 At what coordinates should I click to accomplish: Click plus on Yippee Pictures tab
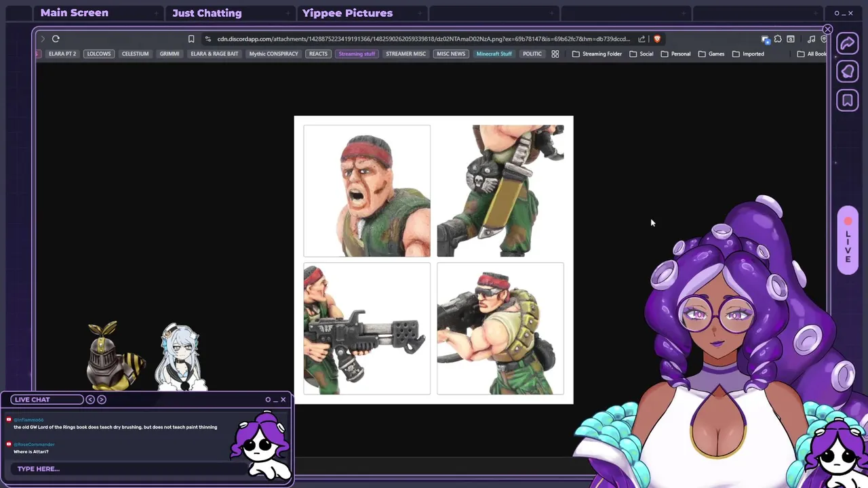coord(420,13)
